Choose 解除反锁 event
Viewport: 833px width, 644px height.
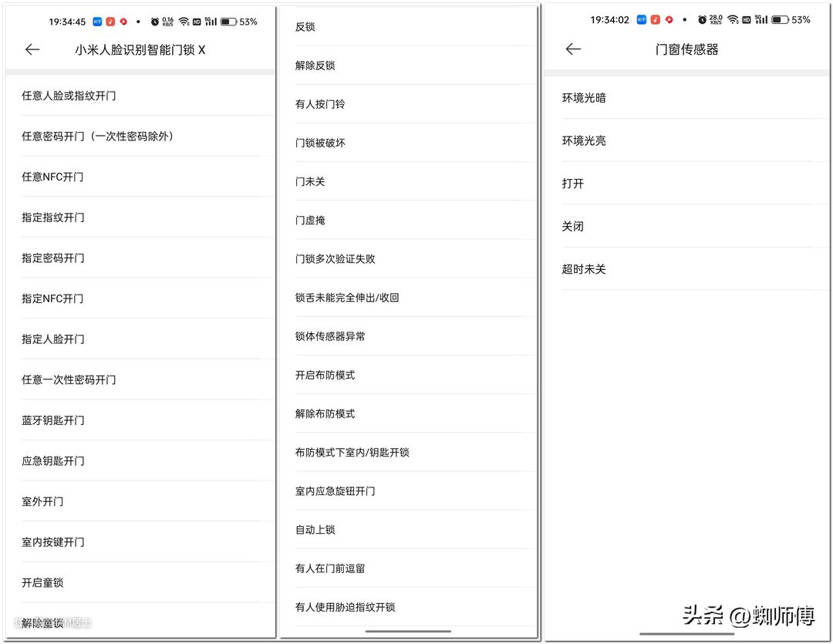pyautogui.click(x=409, y=66)
